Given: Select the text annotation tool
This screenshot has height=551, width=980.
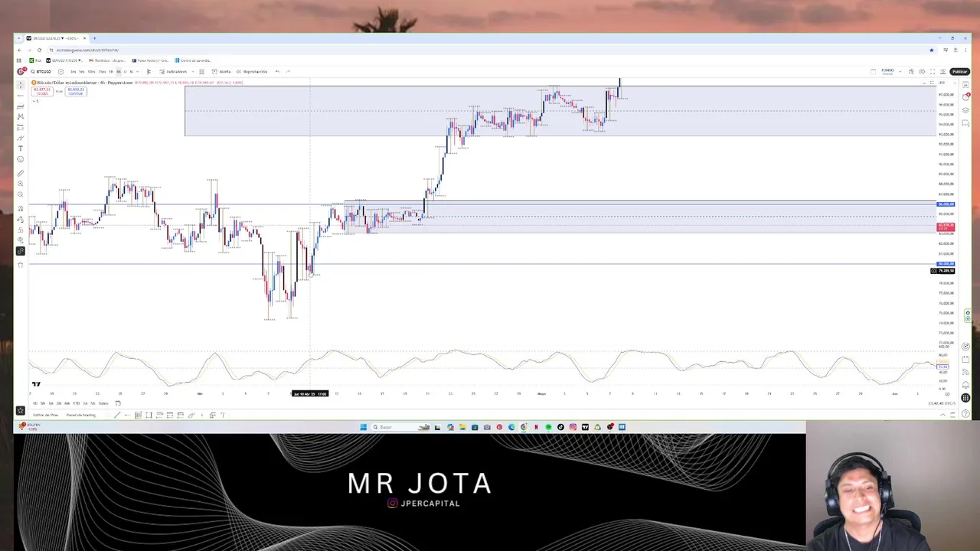Looking at the screenshot, I should [20, 148].
